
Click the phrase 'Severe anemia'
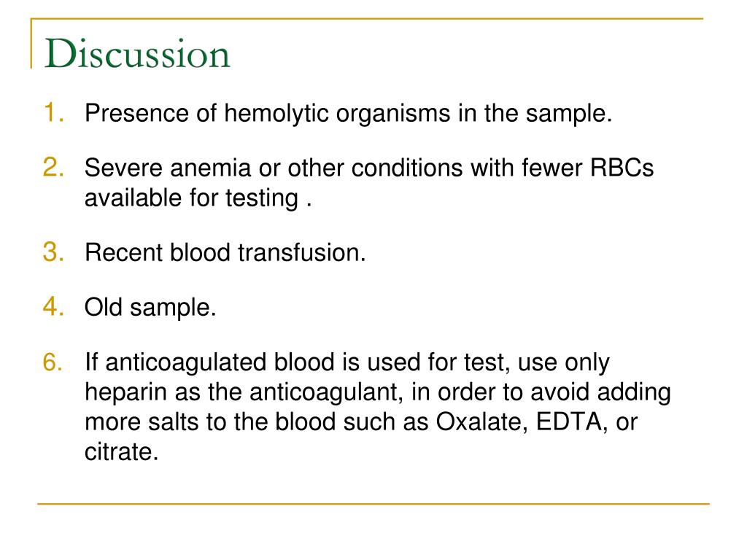point(168,168)
